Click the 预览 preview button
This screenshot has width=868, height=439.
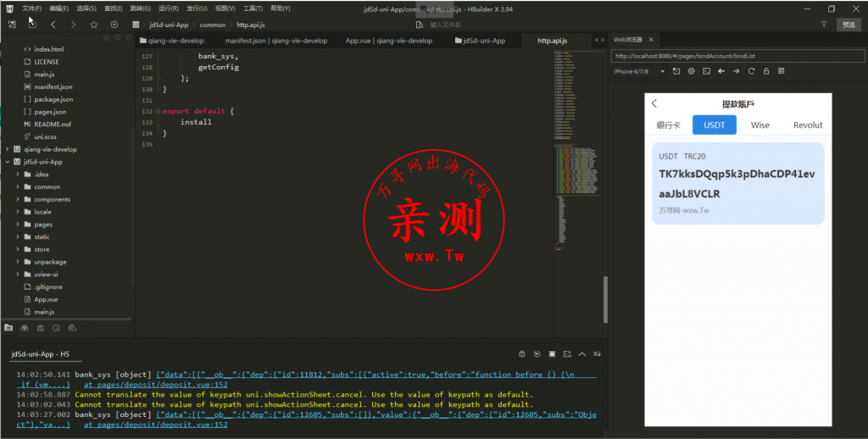pos(849,25)
